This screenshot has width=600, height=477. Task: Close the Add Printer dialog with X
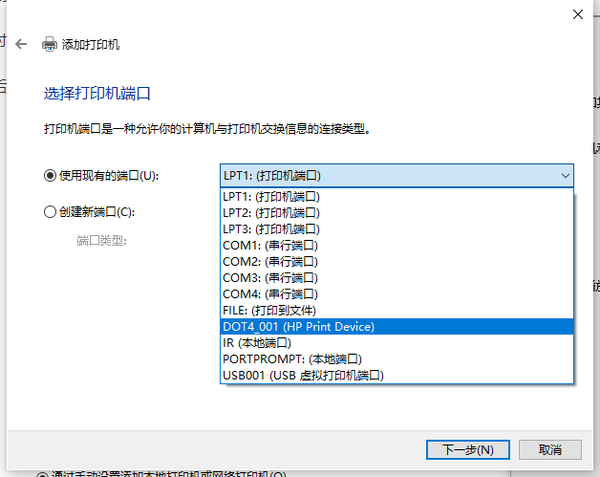coord(578,15)
